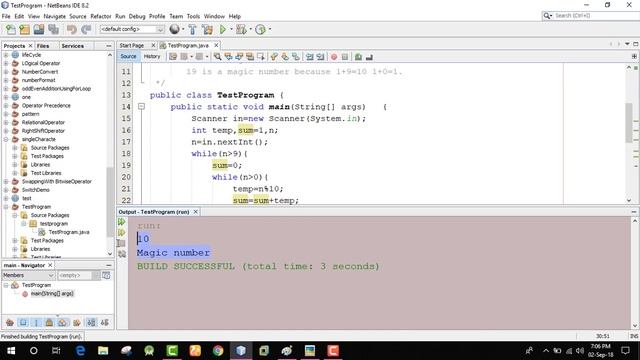Click the Clean and Build Project icon
This screenshot has width=640, height=360.
pyautogui.click(x=207, y=29)
